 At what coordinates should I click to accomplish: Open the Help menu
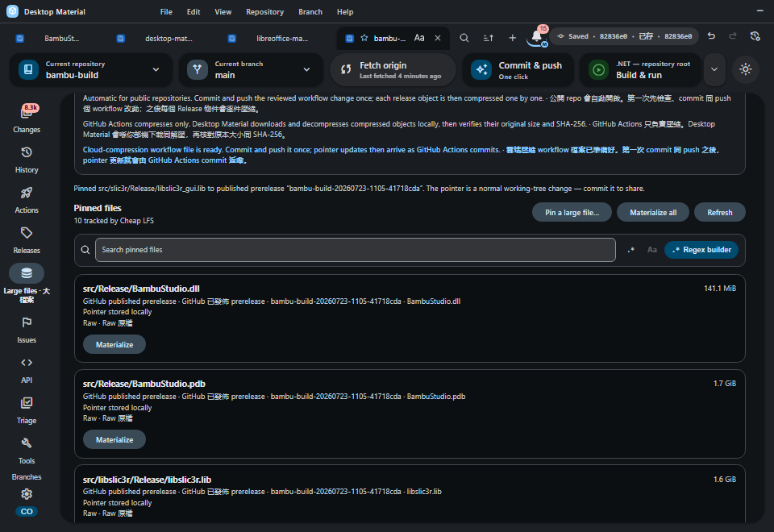[345, 12]
